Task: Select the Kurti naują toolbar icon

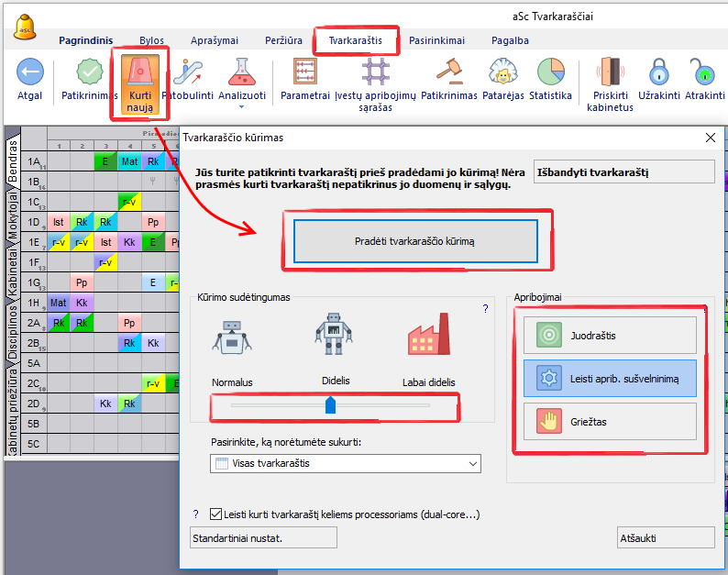Action: [x=140, y=73]
